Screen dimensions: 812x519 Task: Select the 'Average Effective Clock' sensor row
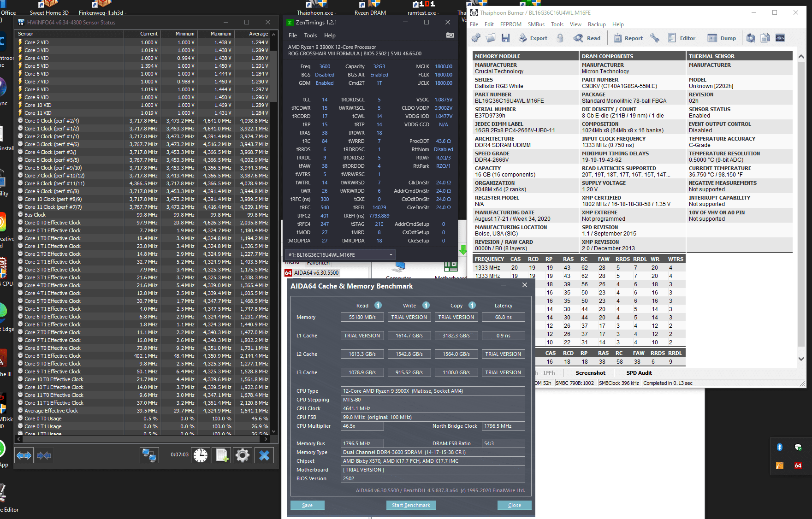coord(143,411)
